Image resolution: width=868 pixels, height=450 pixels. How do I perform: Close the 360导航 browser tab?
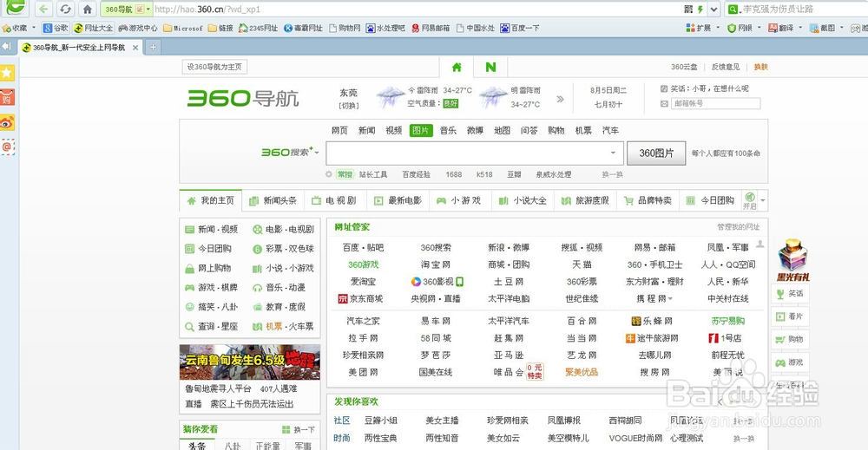(x=135, y=48)
